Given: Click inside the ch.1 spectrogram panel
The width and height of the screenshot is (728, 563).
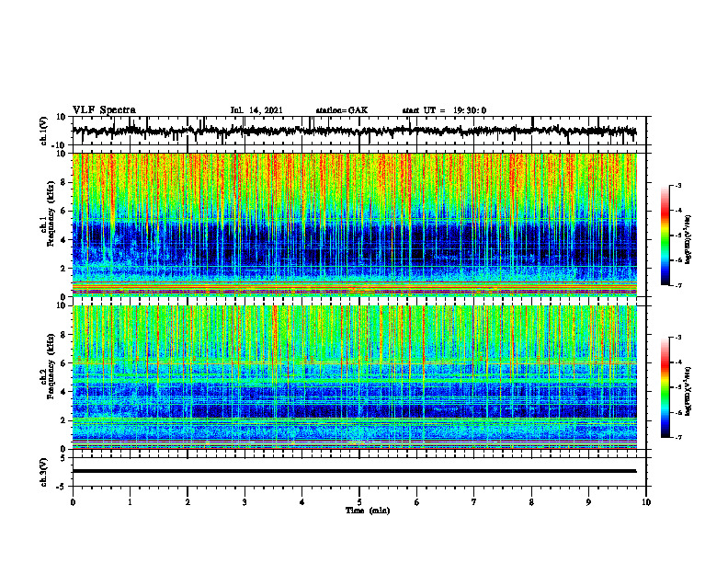Looking at the screenshot, I should [x=354, y=224].
